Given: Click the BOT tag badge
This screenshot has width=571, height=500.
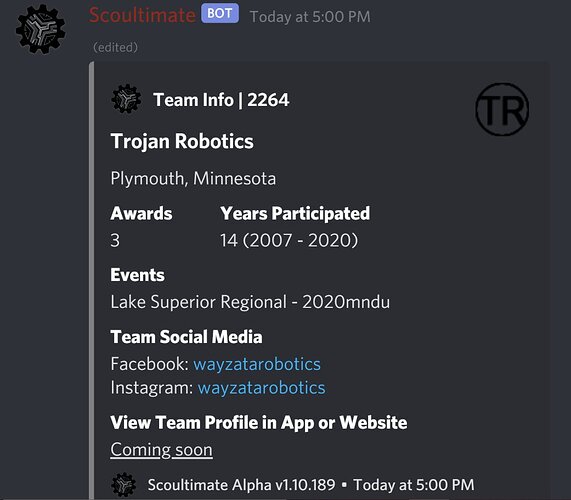Looking at the screenshot, I should [220, 13].
